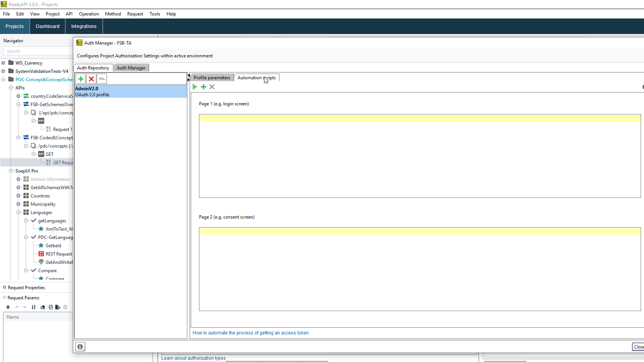Click the rename profile XY icon
This screenshot has width=644, height=362.
[x=102, y=79]
